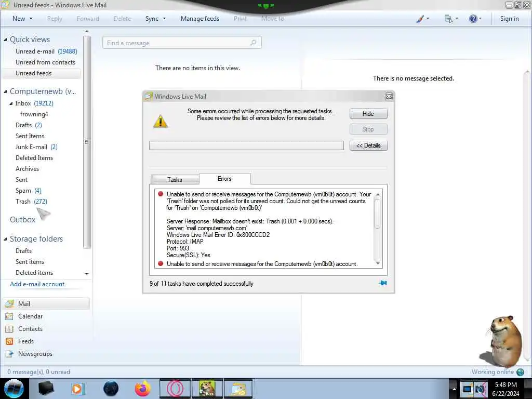The image size is (532, 399).
Task: Open the Inbox (19212) folder
Action: point(34,103)
